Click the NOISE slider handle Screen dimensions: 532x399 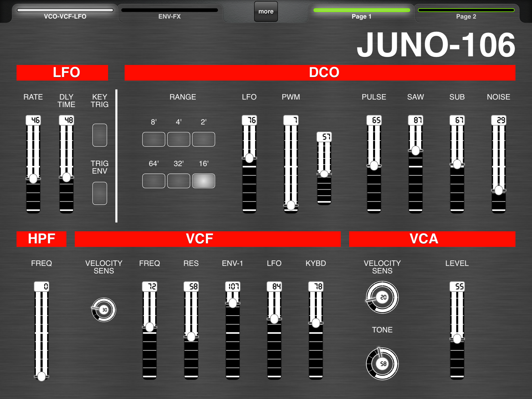pos(499,190)
